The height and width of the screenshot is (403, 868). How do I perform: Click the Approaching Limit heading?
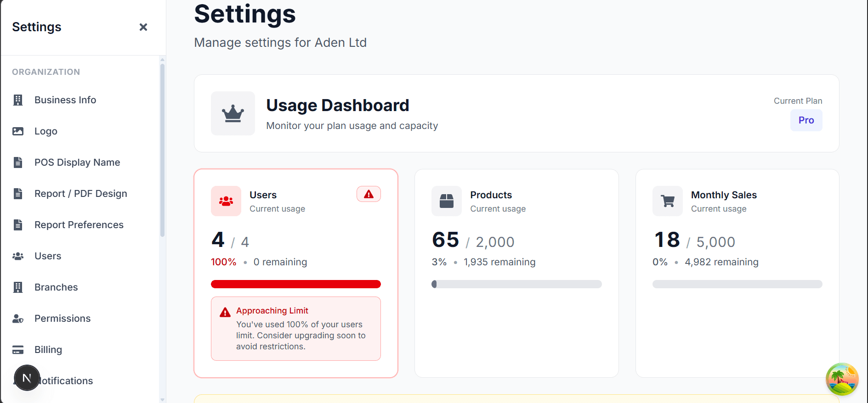272,311
